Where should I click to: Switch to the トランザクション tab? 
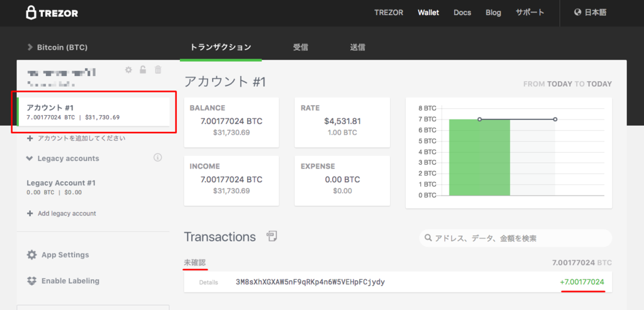[x=221, y=47]
